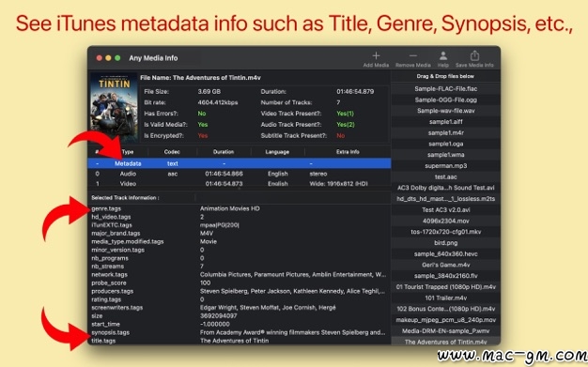Click the 3.69 GB file size value

click(209, 91)
